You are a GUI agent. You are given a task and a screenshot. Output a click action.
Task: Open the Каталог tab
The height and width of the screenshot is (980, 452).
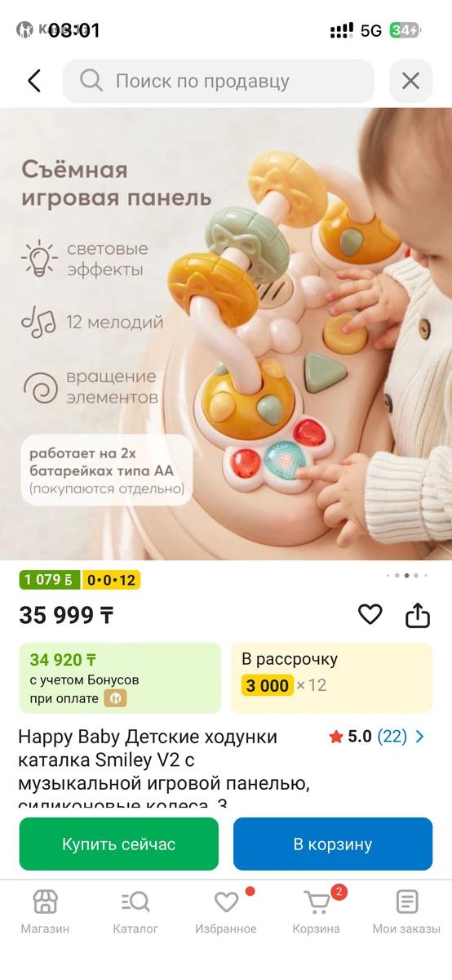point(135,912)
